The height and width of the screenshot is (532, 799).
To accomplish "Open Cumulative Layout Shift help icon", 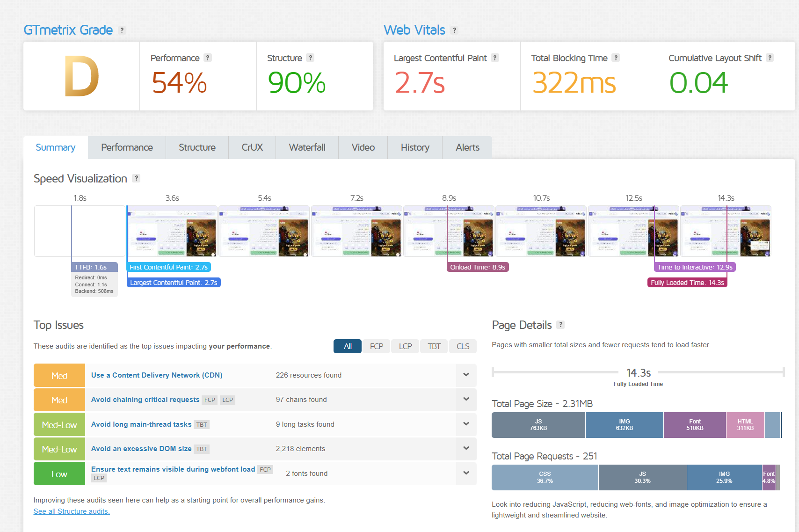I will [x=770, y=58].
